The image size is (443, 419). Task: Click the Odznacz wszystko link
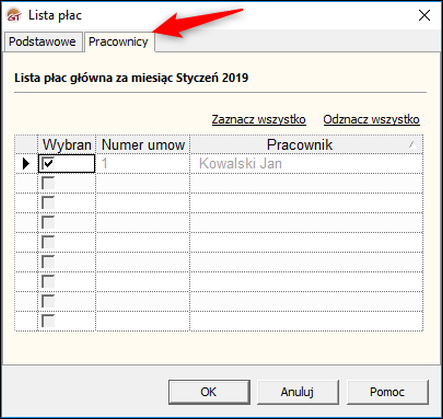pyautogui.click(x=371, y=119)
